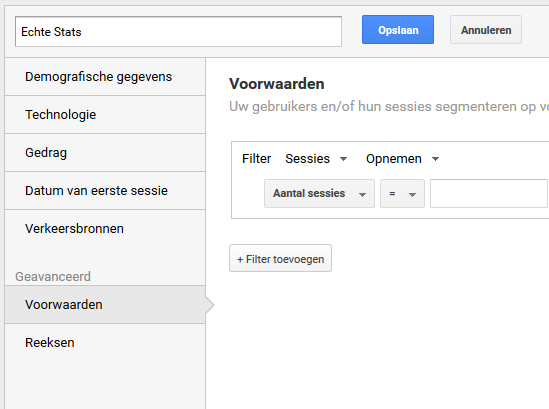
Task: Click the arrow next to Sessies
Action: click(x=343, y=159)
